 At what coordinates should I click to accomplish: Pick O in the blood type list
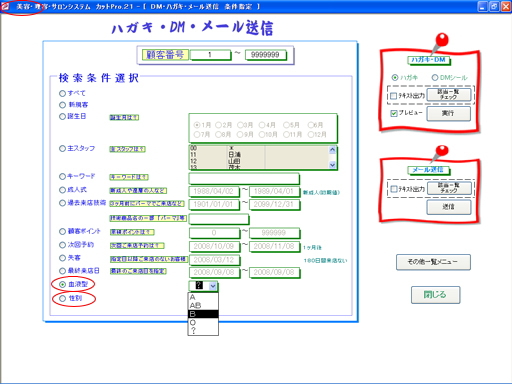tap(203, 323)
